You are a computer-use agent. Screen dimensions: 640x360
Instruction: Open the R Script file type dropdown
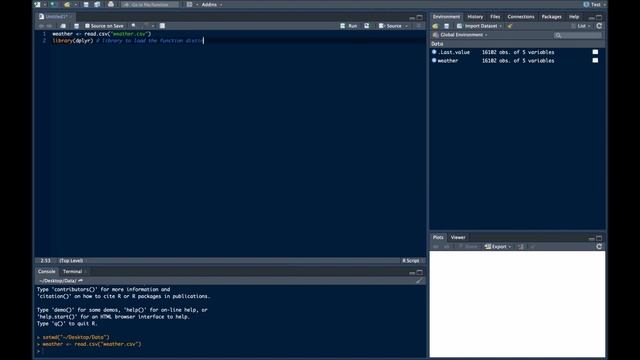[x=413, y=260]
